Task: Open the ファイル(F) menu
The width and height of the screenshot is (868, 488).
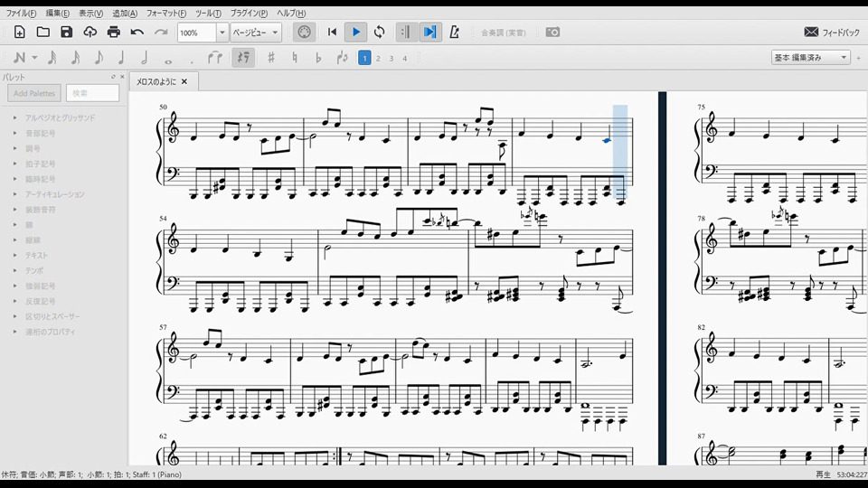Action: click(21, 13)
